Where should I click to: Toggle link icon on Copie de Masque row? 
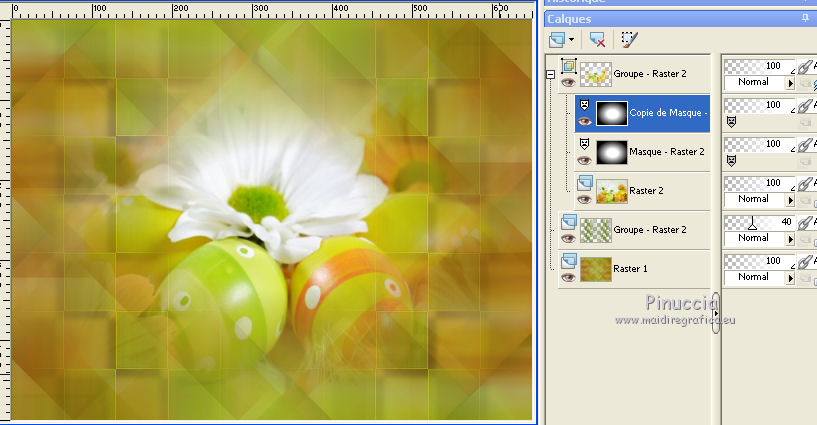pos(804,106)
